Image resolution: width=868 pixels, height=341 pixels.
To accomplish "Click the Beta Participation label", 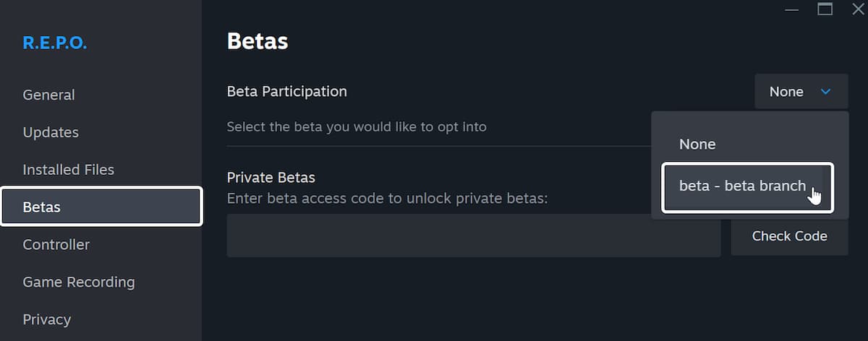I will [x=287, y=92].
